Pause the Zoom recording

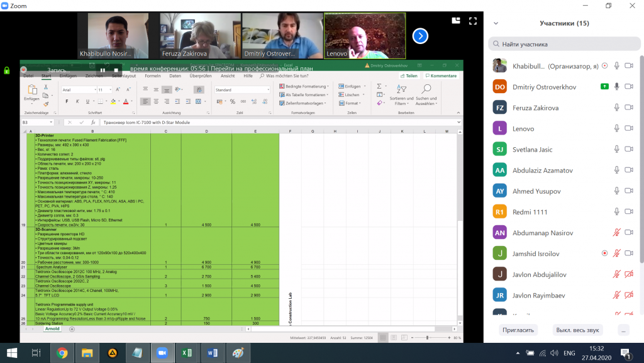coord(103,70)
